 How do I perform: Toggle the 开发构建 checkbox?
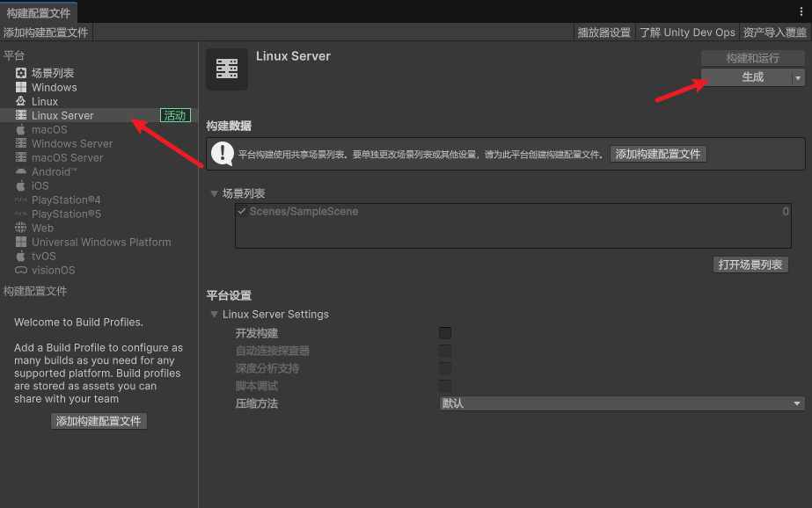(445, 332)
